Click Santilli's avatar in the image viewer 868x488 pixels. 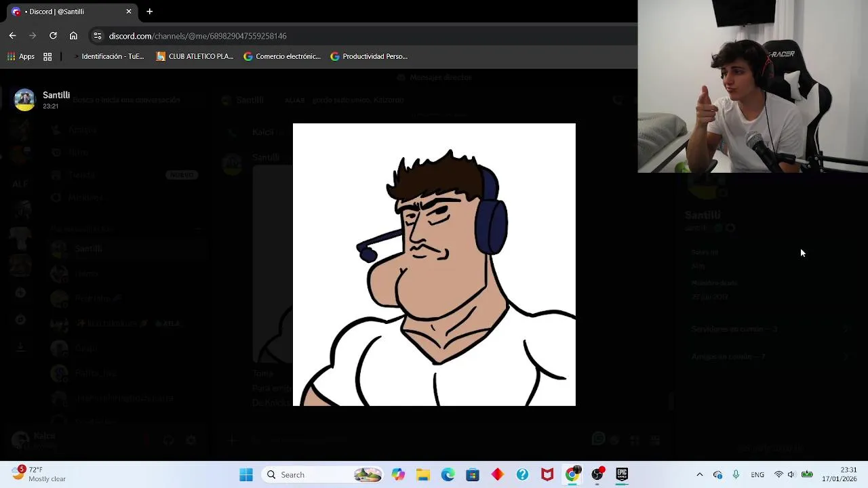coord(24,100)
